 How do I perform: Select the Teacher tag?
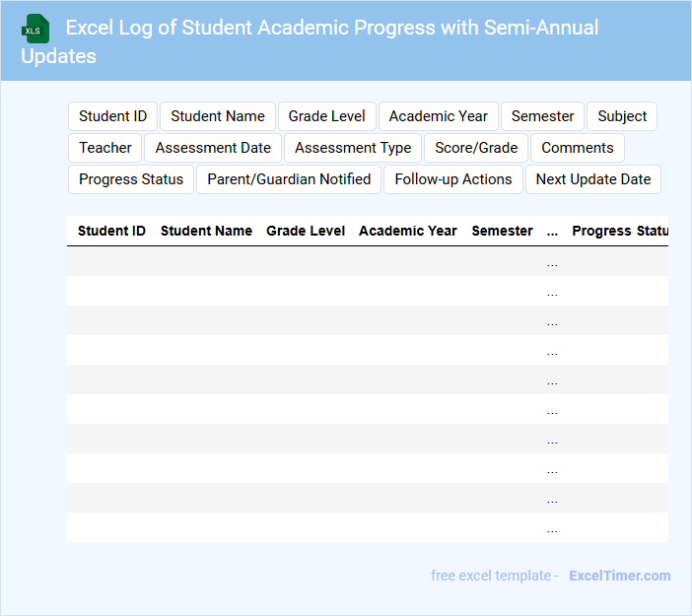click(105, 148)
